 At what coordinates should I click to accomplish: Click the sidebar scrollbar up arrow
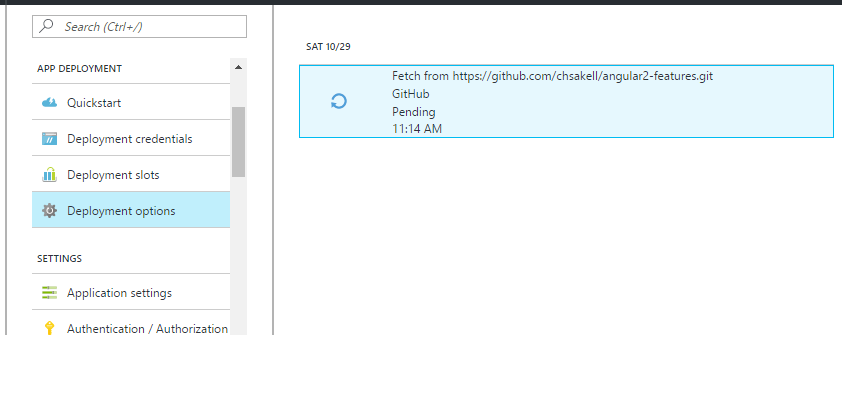coord(238,68)
